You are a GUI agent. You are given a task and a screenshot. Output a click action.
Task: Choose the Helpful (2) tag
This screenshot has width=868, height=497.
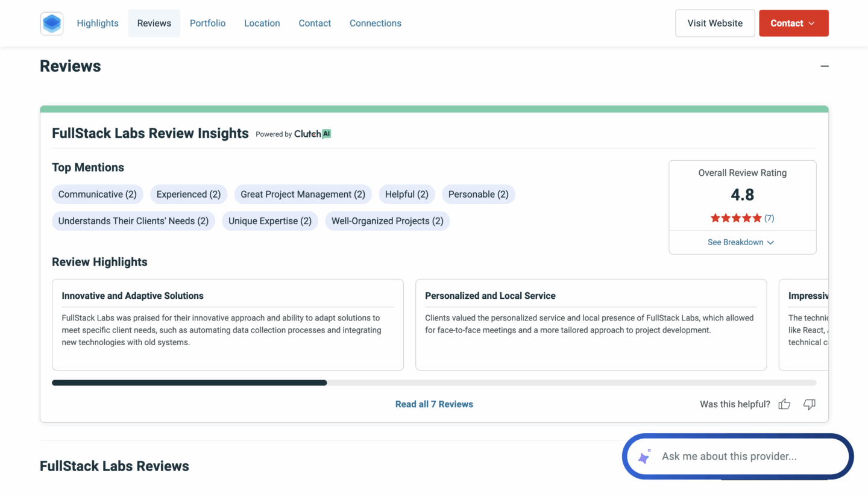click(x=407, y=194)
